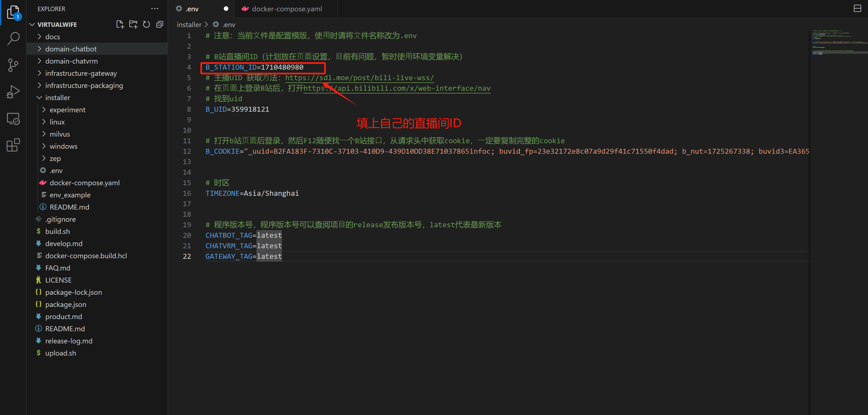Switch to the docker-compose.yaml tab
This screenshot has height=415, width=868.
[286, 9]
